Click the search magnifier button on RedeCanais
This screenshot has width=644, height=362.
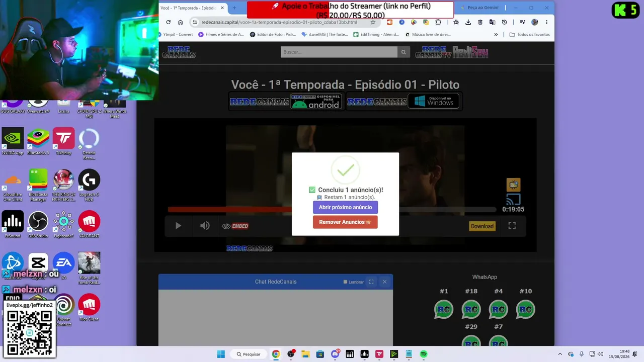pyautogui.click(x=404, y=52)
